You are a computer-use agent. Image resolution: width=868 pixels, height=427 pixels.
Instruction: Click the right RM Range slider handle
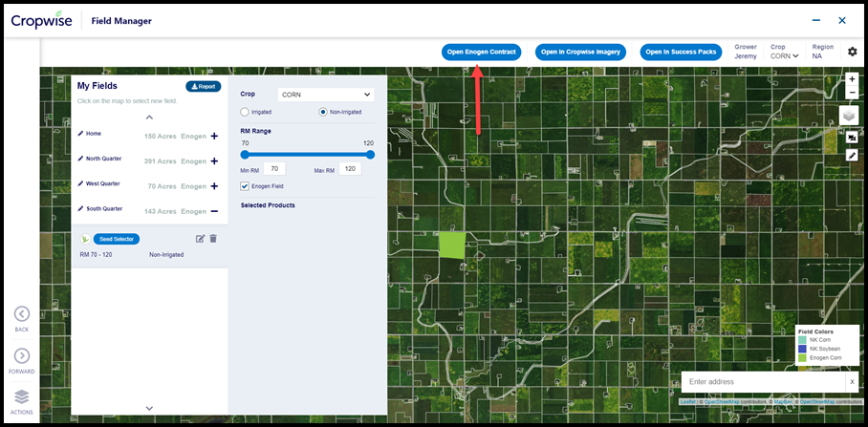click(370, 155)
